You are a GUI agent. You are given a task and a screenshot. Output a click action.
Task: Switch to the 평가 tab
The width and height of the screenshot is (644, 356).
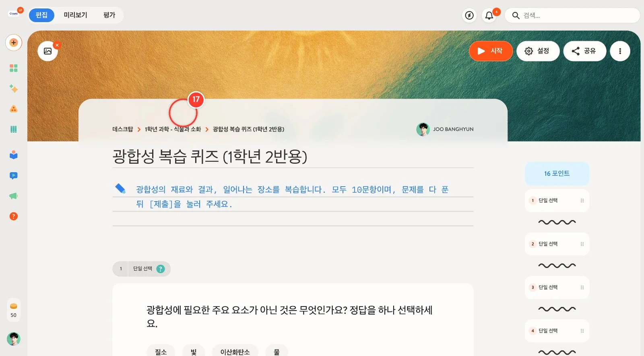pyautogui.click(x=109, y=15)
